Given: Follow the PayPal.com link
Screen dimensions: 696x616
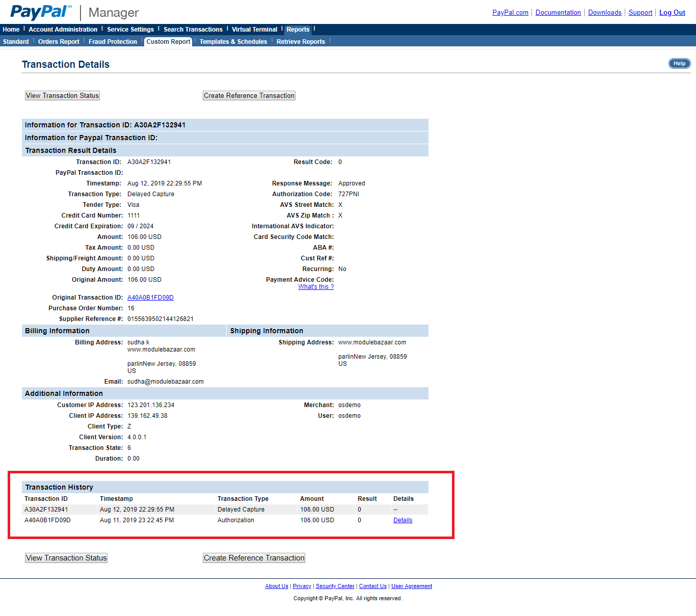Looking at the screenshot, I should (x=511, y=13).
